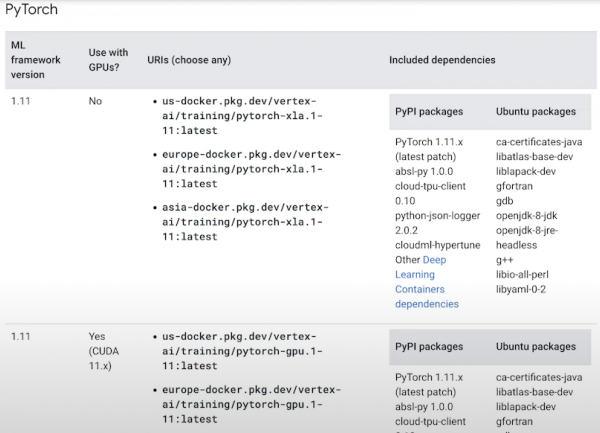Click 'gfortran' in the non-GPU row
Viewport: 600px width, 433px height.
tap(514, 186)
